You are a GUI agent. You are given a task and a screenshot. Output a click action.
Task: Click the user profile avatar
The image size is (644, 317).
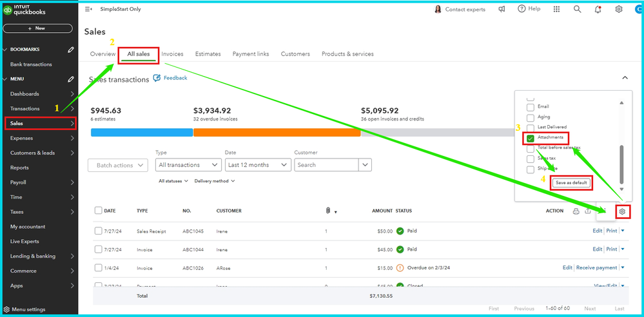(639, 9)
